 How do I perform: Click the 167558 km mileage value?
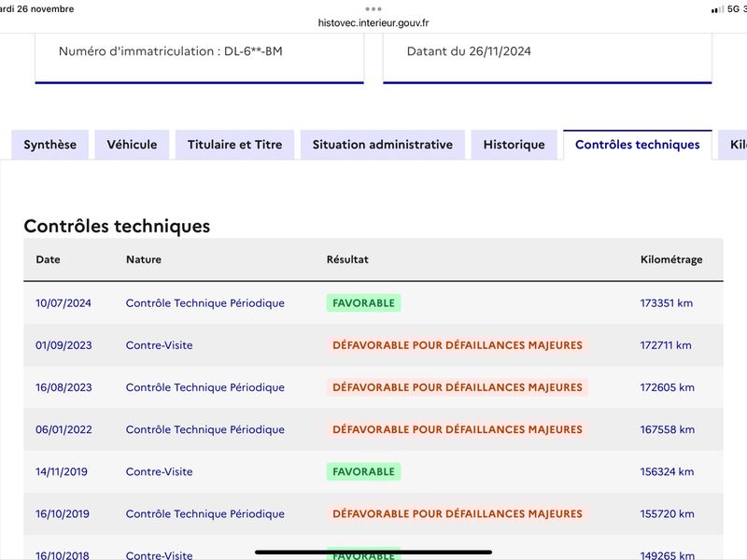(x=667, y=429)
